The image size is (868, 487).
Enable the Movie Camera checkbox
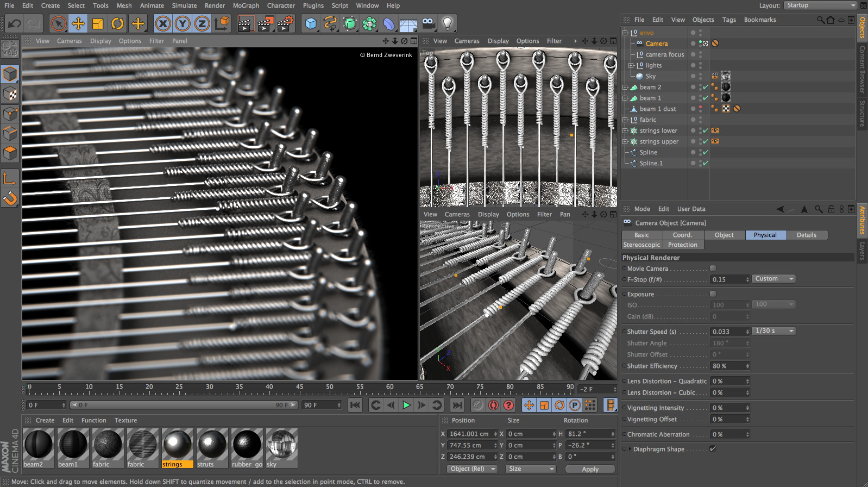(713, 269)
